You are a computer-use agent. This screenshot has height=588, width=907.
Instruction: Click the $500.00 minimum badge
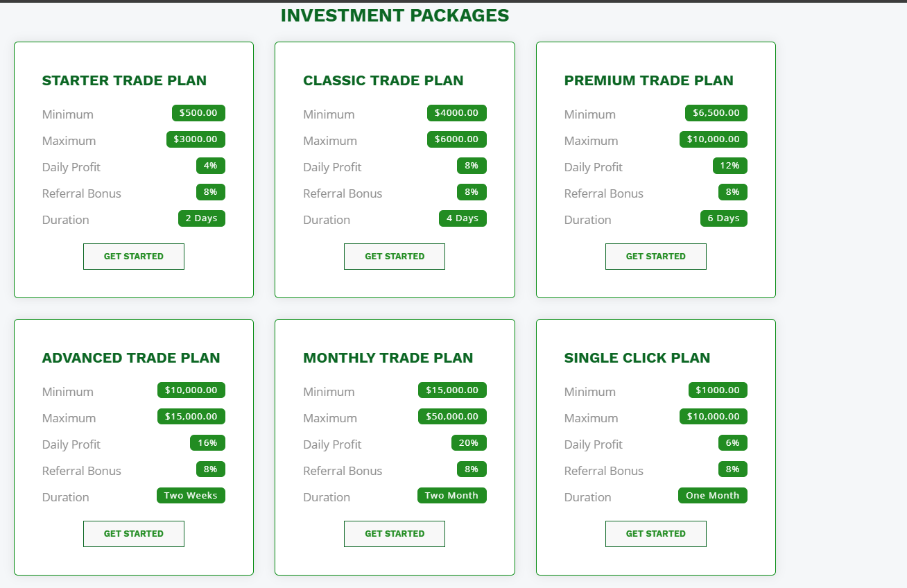198,113
